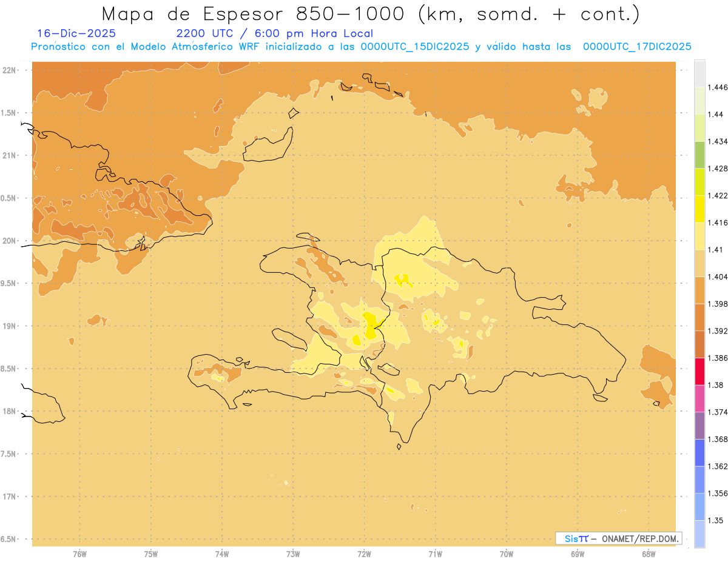Click the legend value '1.446'

718,87
